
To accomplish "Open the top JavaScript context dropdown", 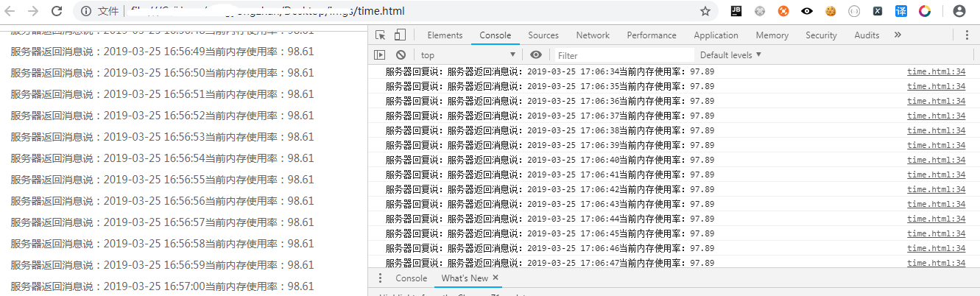I will click(x=468, y=55).
